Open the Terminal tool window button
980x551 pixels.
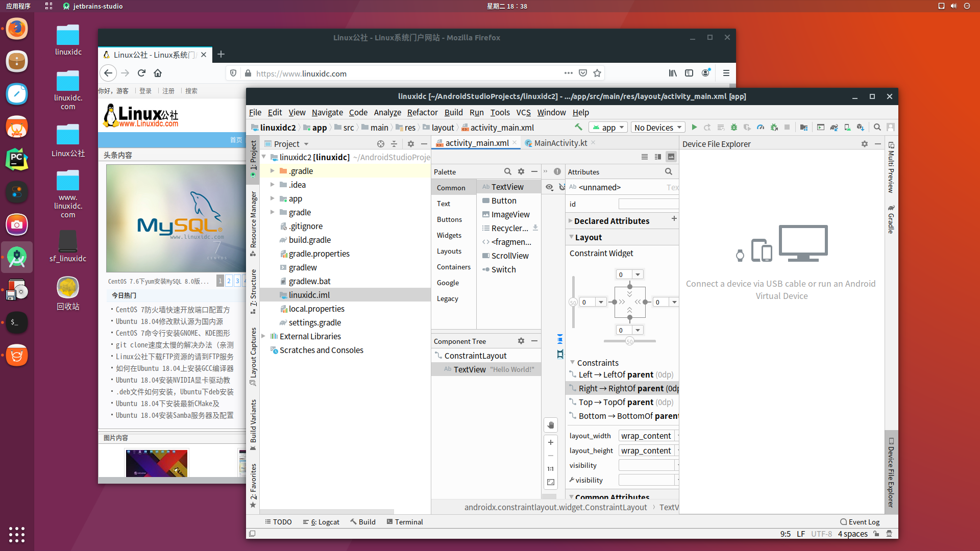pyautogui.click(x=405, y=522)
